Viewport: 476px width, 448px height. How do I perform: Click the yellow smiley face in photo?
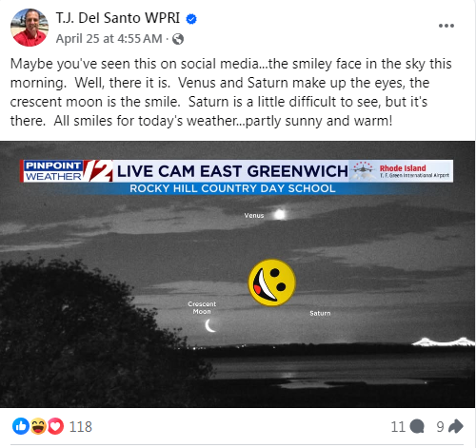coord(272,282)
